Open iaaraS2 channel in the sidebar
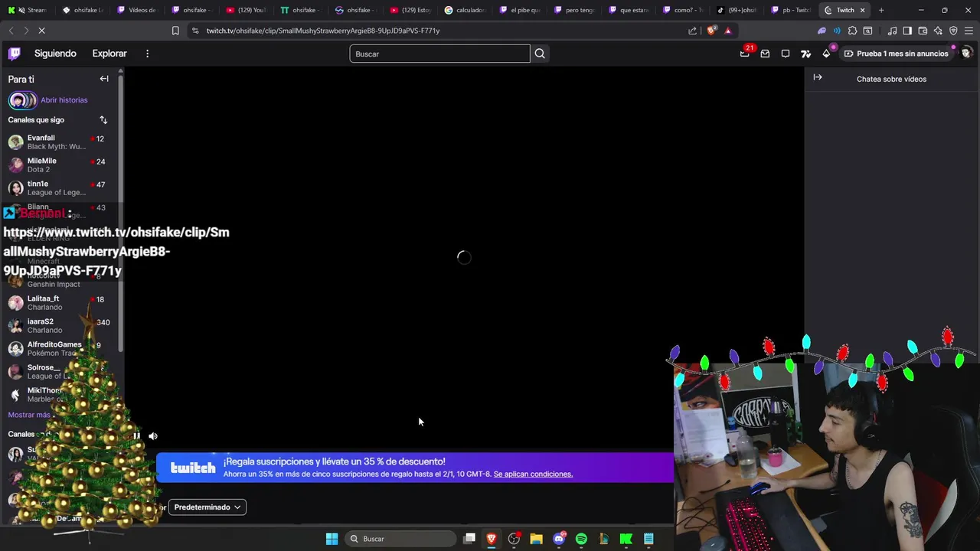Screen dimensions: 980x551 tap(60, 325)
